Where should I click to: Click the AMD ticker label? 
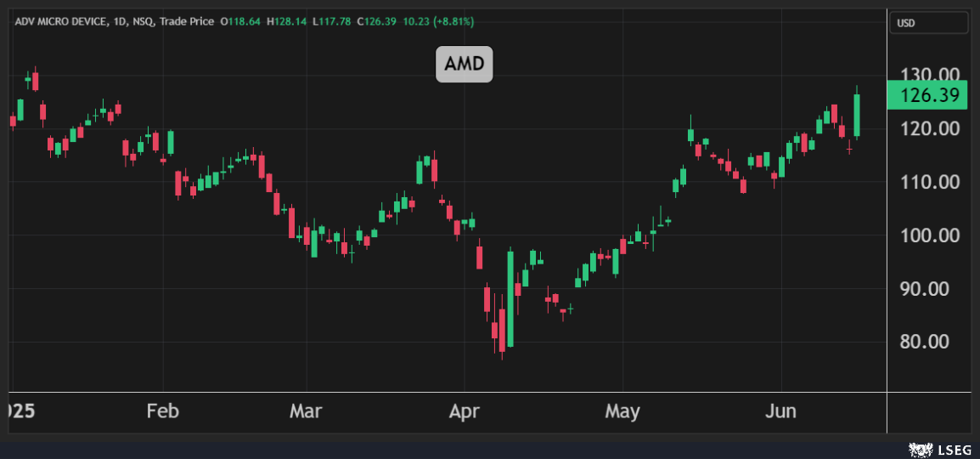point(464,65)
